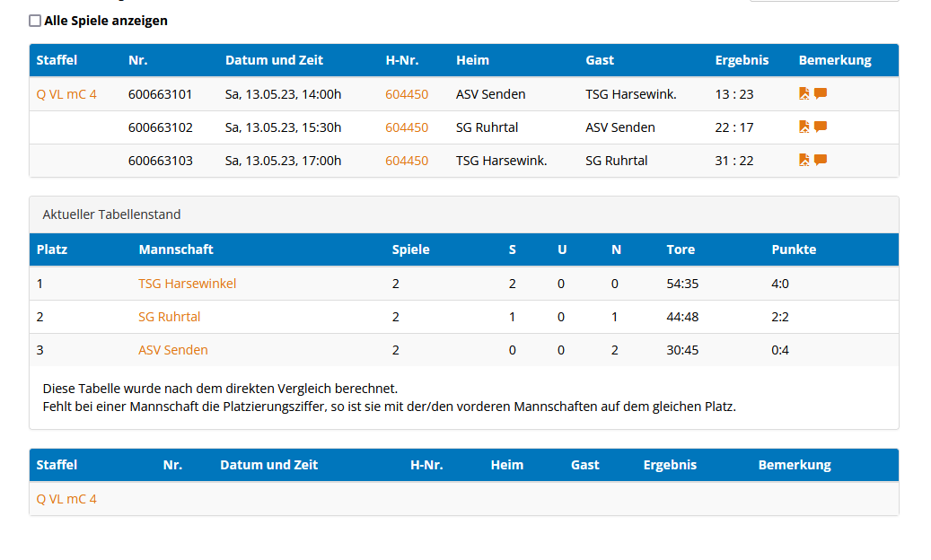Open Q VL mC 4 link in bottom table
The image size is (931, 560).
point(66,499)
